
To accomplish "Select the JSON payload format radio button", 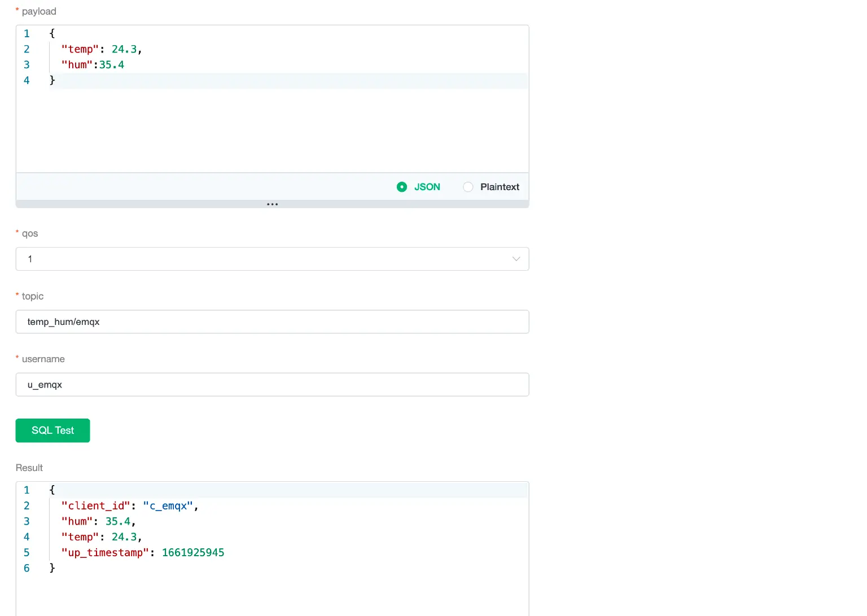I will (402, 187).
